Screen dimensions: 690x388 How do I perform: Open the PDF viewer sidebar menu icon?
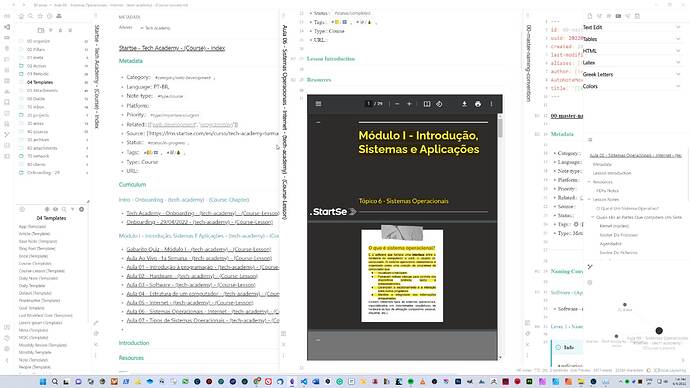pos(318,104)
